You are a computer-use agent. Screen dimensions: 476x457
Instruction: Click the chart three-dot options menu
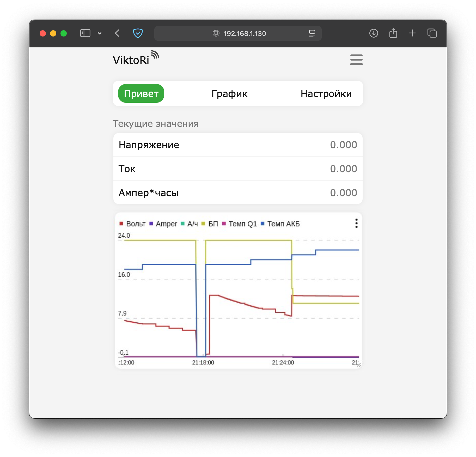coord(356,224)
